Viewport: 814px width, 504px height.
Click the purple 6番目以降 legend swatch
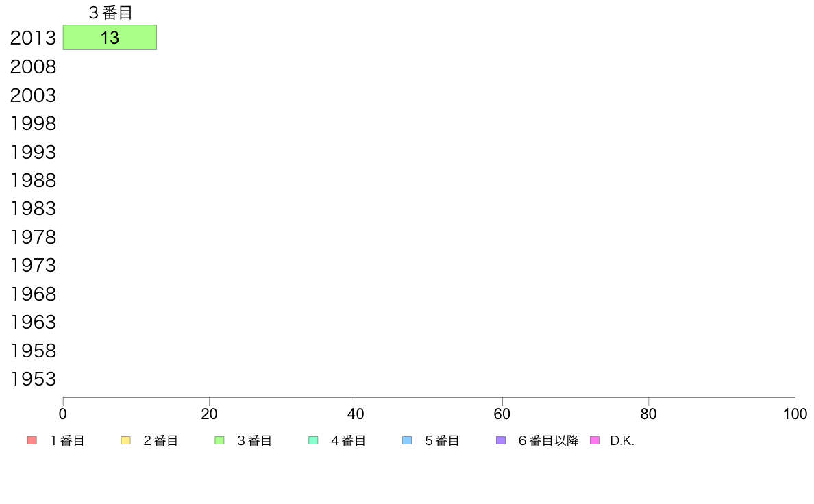click(501, 440)
